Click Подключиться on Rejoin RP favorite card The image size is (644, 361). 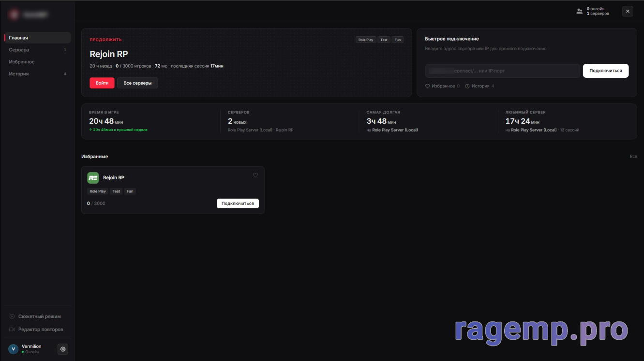point(238,203)
